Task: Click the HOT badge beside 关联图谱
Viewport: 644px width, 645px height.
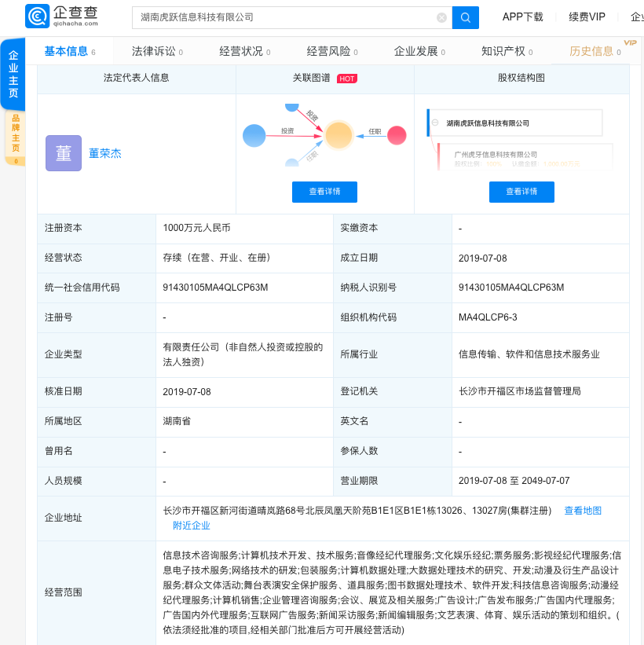Action: click(x=346, y=79)
